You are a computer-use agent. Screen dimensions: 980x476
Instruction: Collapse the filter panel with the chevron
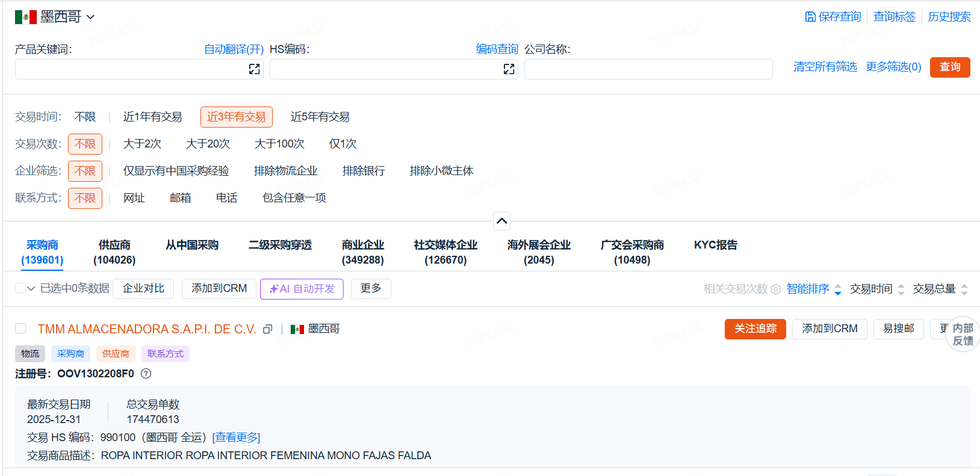(x=501, y=221)
